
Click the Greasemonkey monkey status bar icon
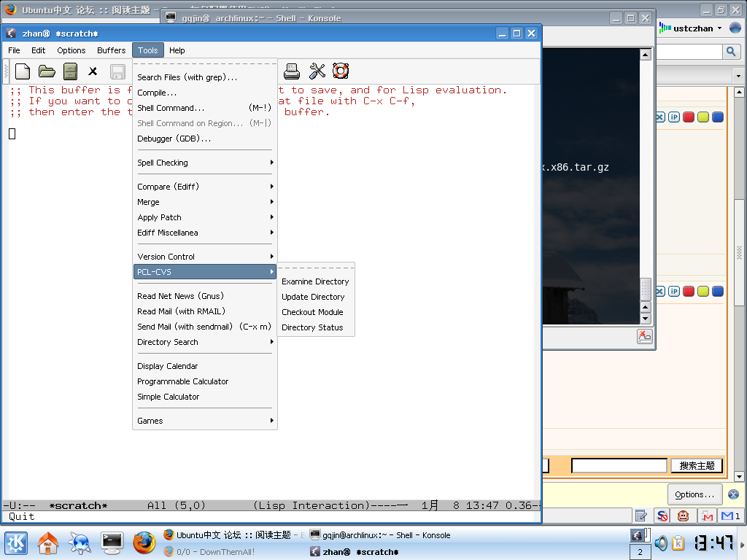[x=683, y=516]
